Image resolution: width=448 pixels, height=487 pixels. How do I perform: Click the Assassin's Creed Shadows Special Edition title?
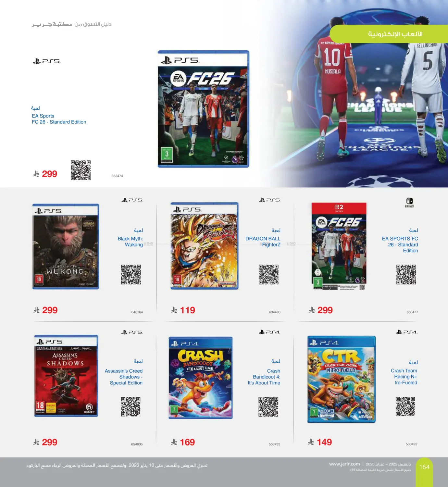click(124, 377)
